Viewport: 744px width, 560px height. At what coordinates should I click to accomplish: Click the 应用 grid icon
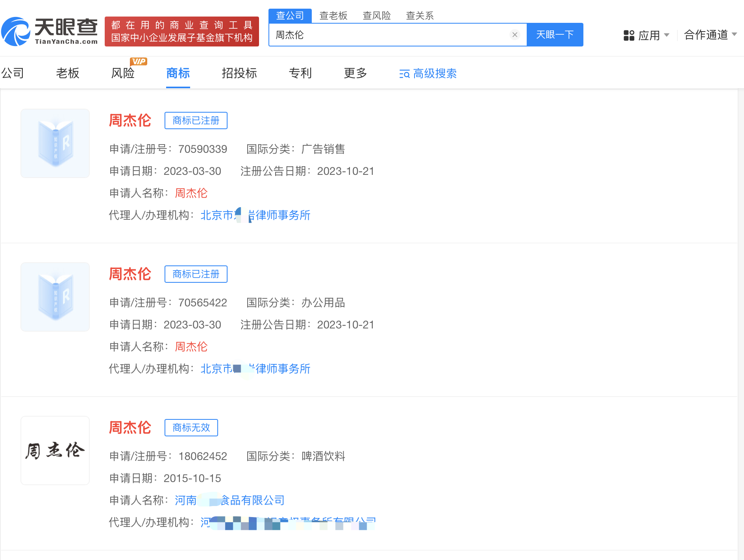pos(629,35)
